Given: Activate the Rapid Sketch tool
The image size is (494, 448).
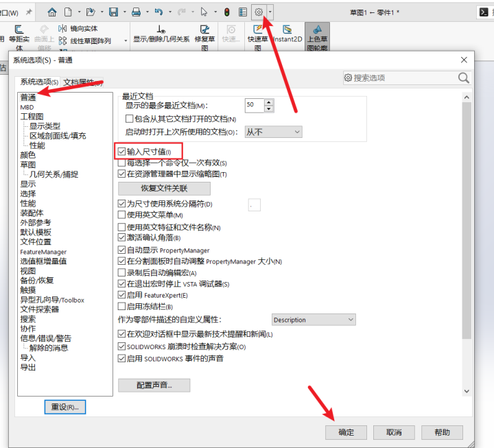Looking at the screenshot, I should point(258,38).
